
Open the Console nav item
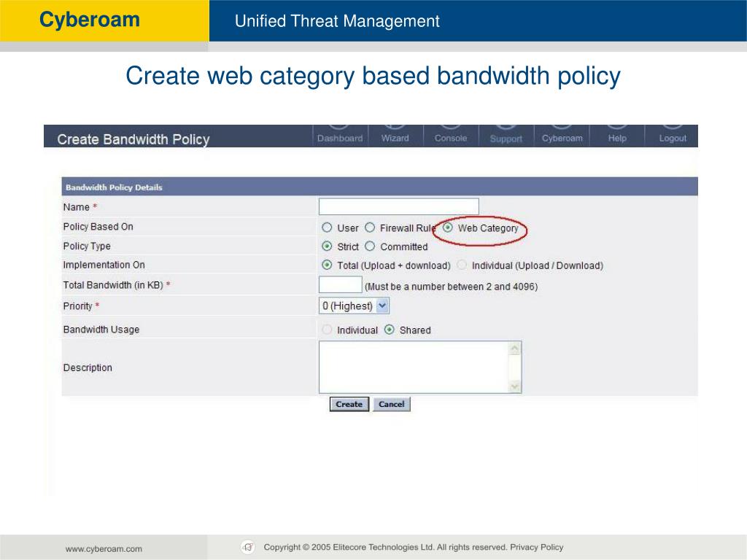pyautogui.click(x=451, y=138)
